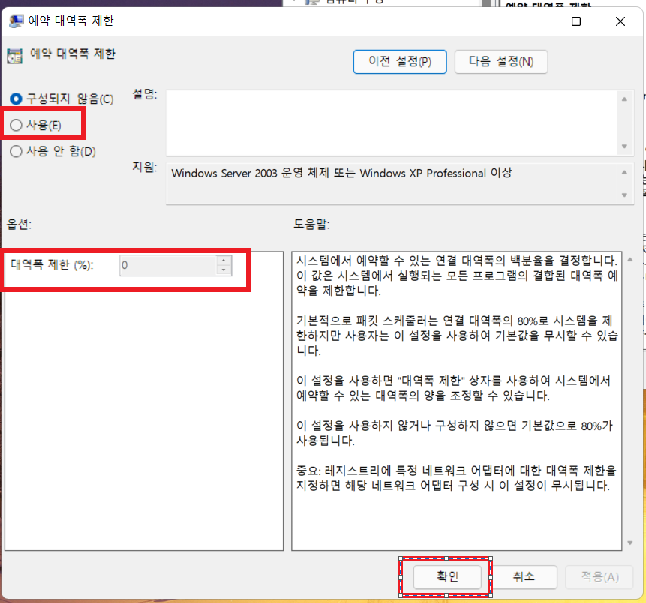Increase bandwidth limit with up spinner arrow
Image resolution: width=646 pixels, height=603 pixels.
[x=224, y=261]
